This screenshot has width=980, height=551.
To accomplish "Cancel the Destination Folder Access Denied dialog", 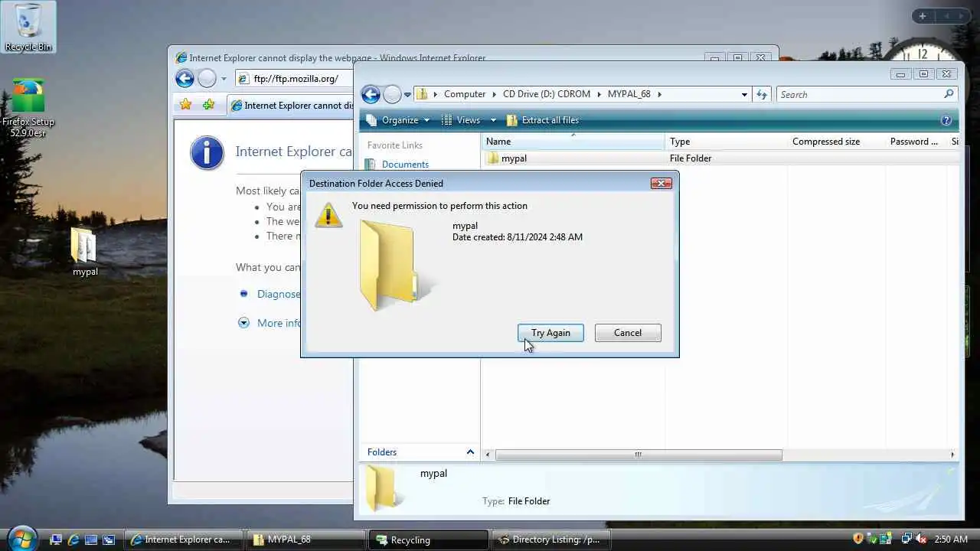I will coord(628,333).
